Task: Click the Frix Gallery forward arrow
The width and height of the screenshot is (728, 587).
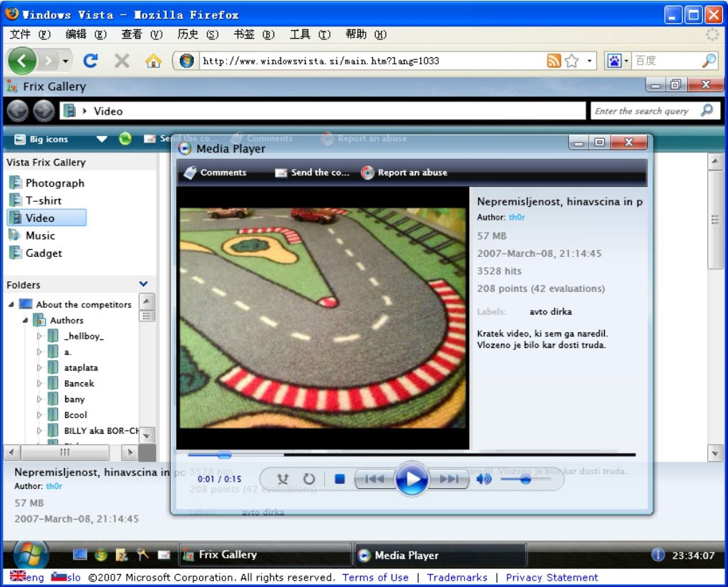Action: (x=44, y=112)
